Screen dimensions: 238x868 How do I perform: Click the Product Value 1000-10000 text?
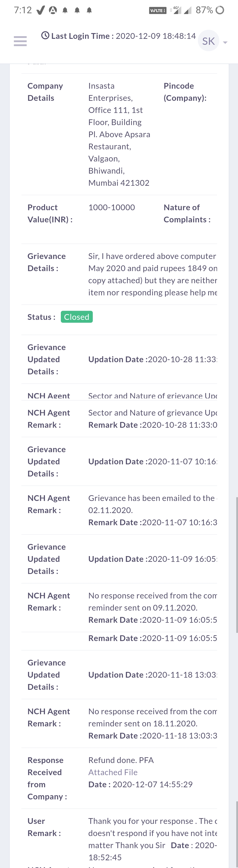click(112, 207)
